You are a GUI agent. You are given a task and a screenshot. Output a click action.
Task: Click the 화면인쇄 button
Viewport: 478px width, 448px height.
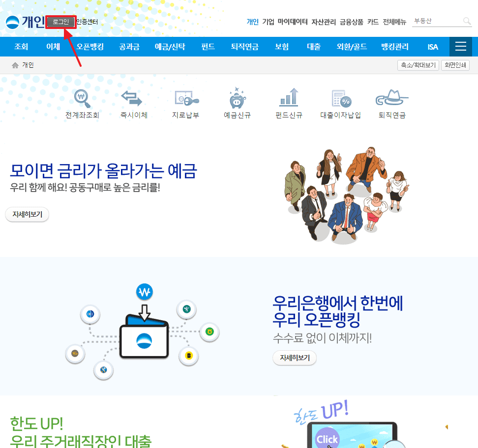pos(455,65)
